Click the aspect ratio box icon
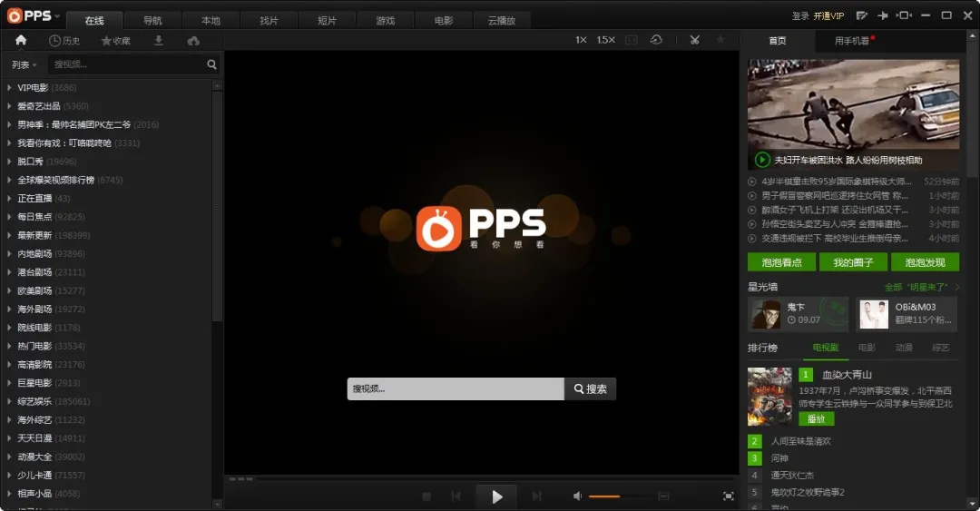The width and height of the screenshot is (980, 511). 632,40
